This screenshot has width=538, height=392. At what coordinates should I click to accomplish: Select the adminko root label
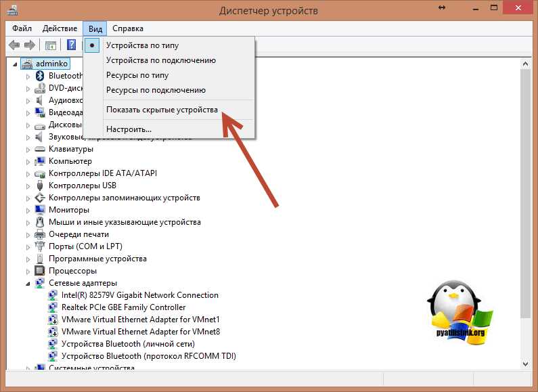(52, 64)
